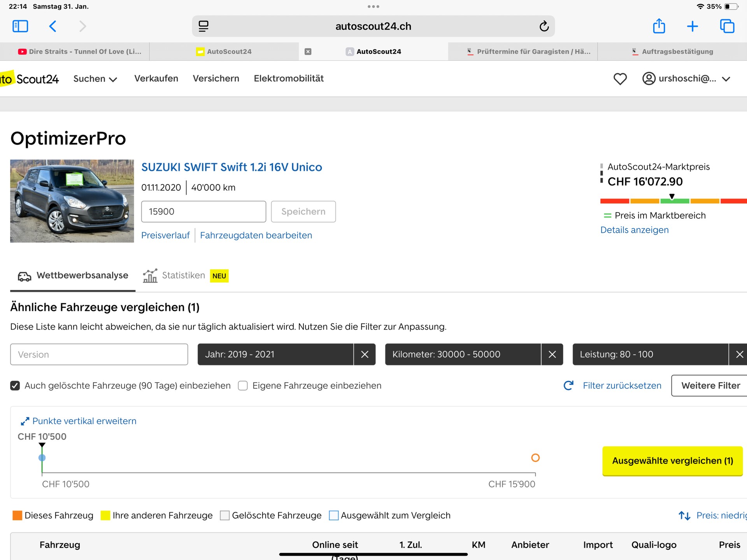The width and height of the screenshot is (747, 560).
Task: Open the page reader menu icon in address bar
Action: 203,26
